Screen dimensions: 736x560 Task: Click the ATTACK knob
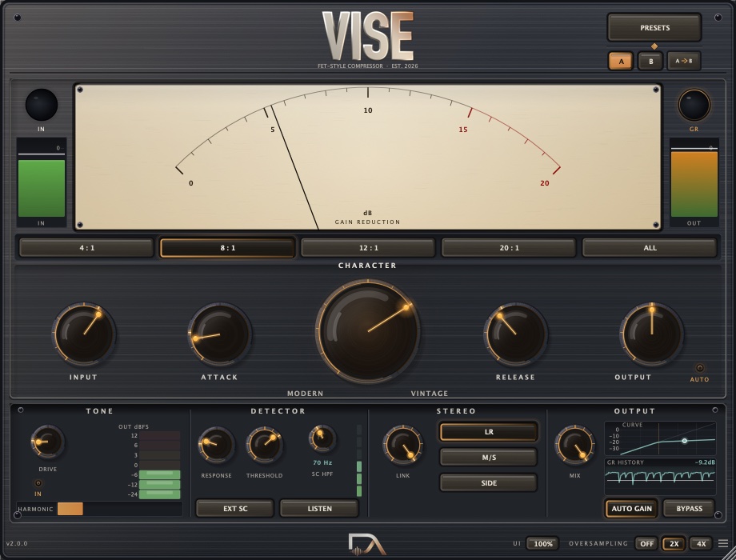(x=219, y=334)
